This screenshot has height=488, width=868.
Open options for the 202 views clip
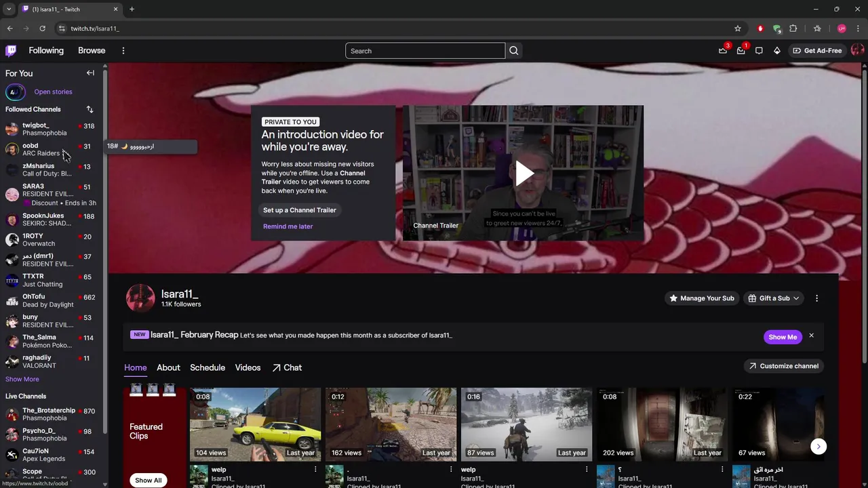[x=722, y=469]
